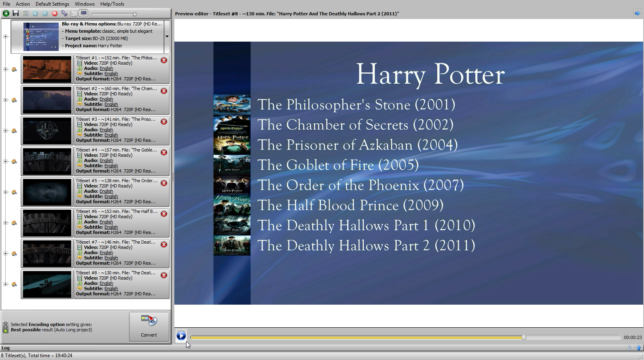Toggle the preview monitor toolbar button
This screenshot has height=360, width=644.
click(84, 13)
